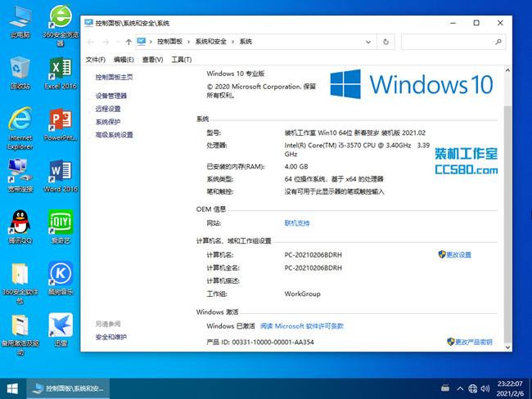The width and height of the screenshot is (532, 399).
Task: Open Device Manager (设备管理器) link
Action: click(111, 96)
